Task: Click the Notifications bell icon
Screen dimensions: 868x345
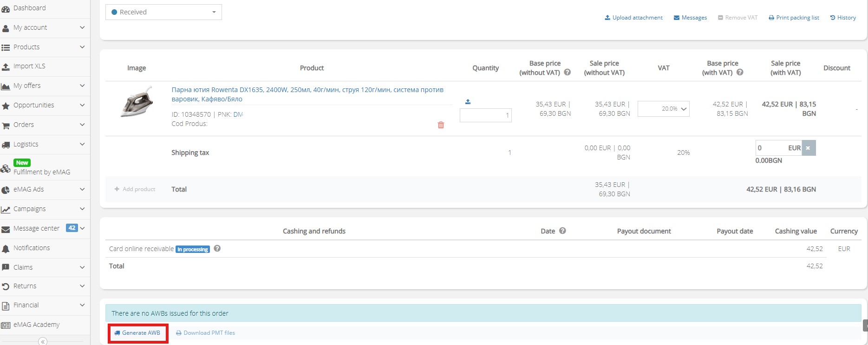Action: [6, 248]
